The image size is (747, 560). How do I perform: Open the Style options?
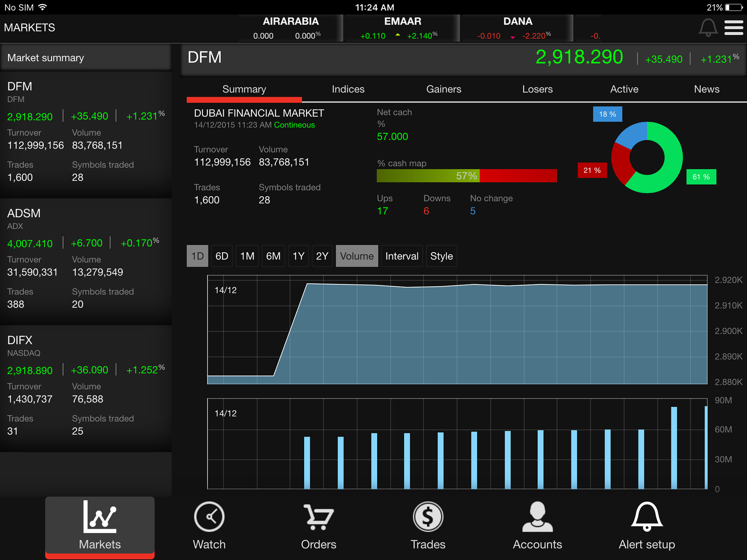pyautogui.click(x=441, y=256)
